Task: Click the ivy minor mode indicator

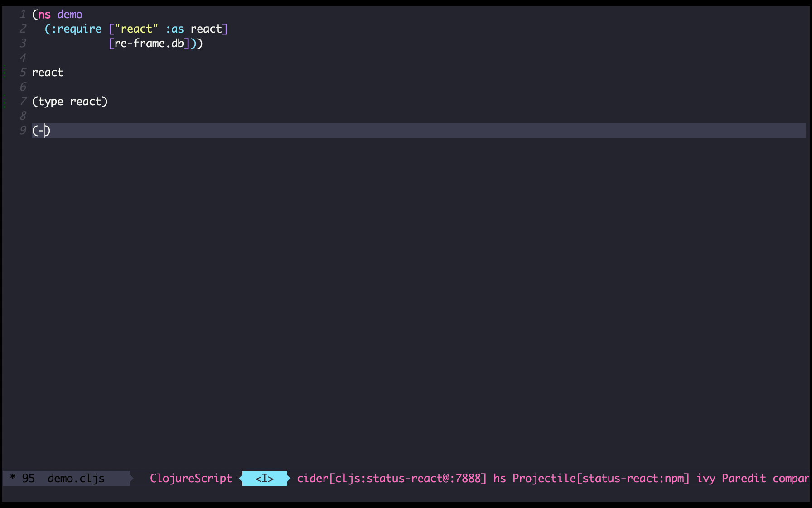Action: 706,479
